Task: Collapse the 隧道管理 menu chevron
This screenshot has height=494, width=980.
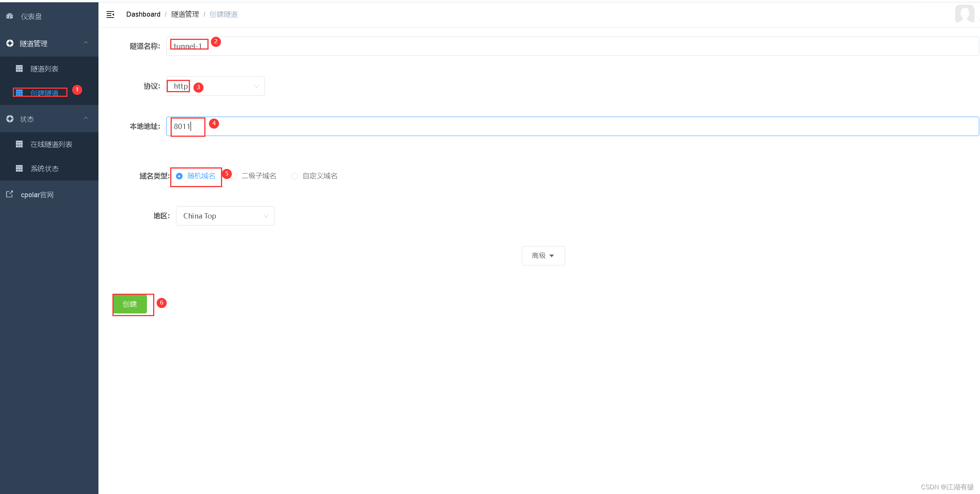Action: point(86,43)
